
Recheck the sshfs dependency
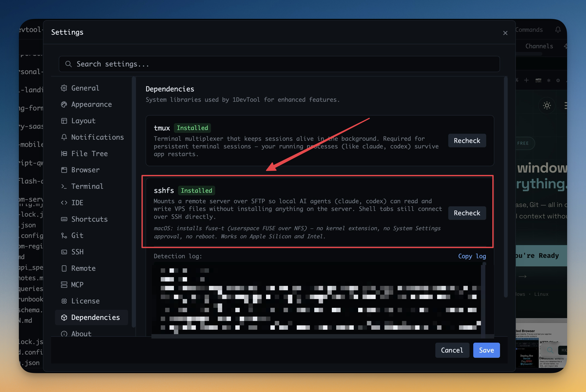[467, 213]
